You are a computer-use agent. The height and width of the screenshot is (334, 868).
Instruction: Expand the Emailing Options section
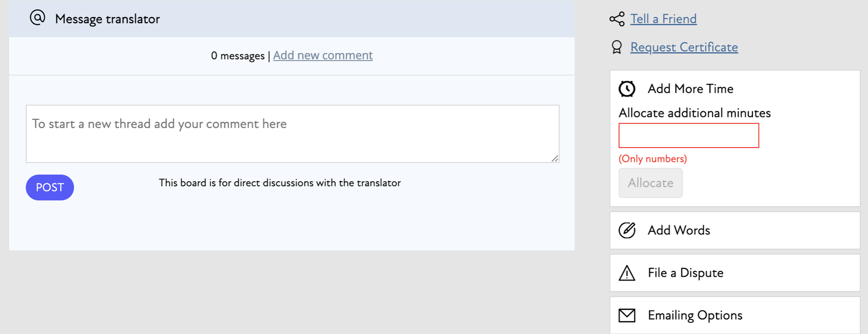coord(694,315)
